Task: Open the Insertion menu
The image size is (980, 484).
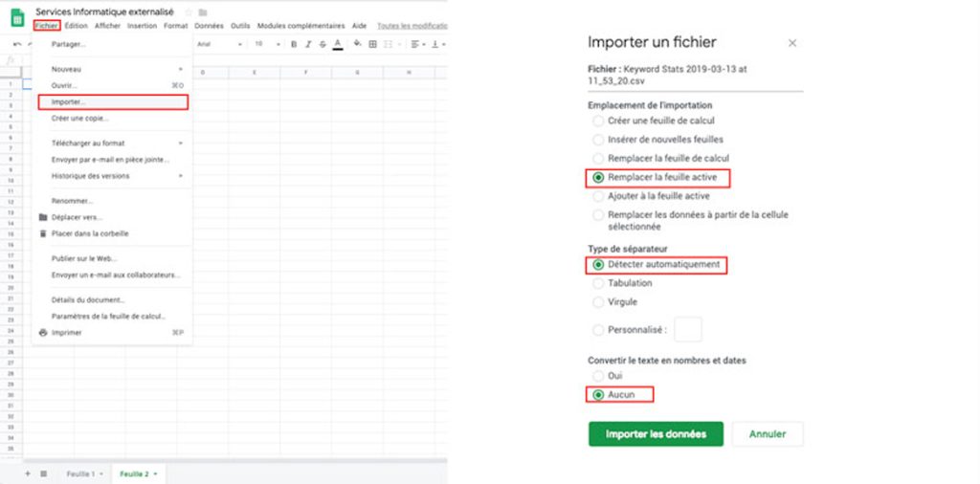Action: point(142,26)
